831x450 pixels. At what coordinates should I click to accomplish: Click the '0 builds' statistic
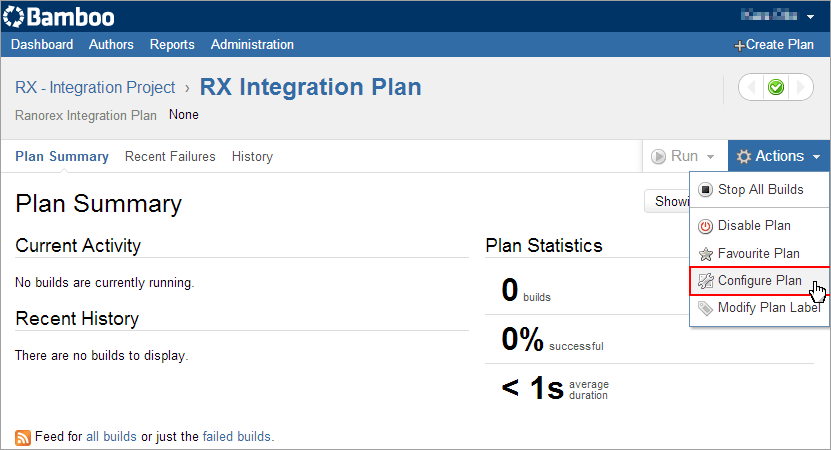pos(526,290)
